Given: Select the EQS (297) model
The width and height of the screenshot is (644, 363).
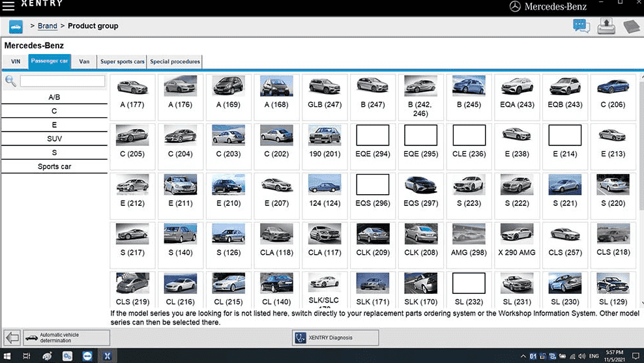Looking at the screenshot, I should (420, 196).
